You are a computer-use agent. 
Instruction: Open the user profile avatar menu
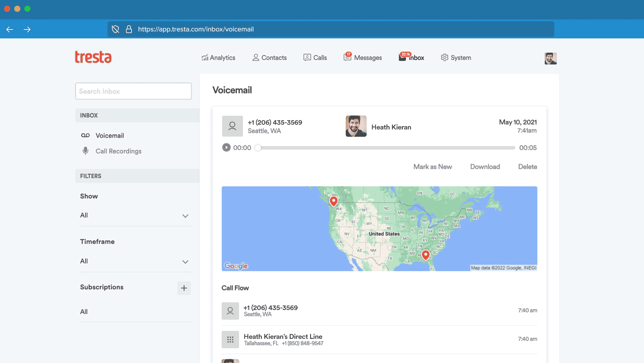[551, 58]
